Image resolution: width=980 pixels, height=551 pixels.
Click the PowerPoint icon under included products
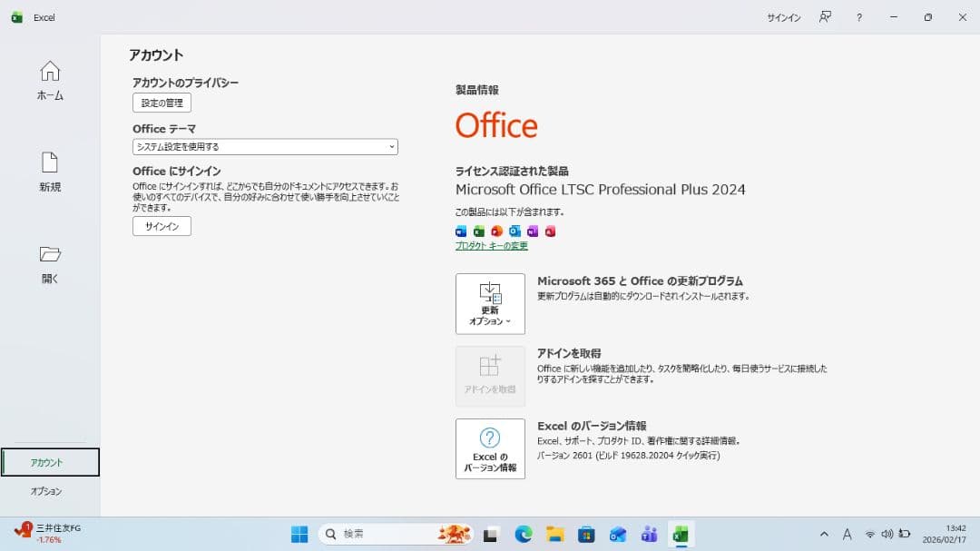click(496, 231)
